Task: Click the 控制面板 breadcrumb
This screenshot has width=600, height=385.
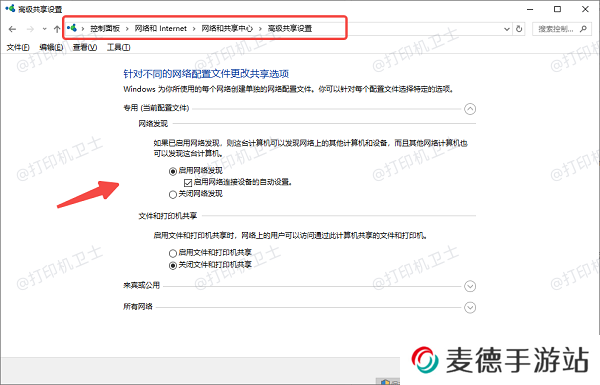Action: pos(105,28)
